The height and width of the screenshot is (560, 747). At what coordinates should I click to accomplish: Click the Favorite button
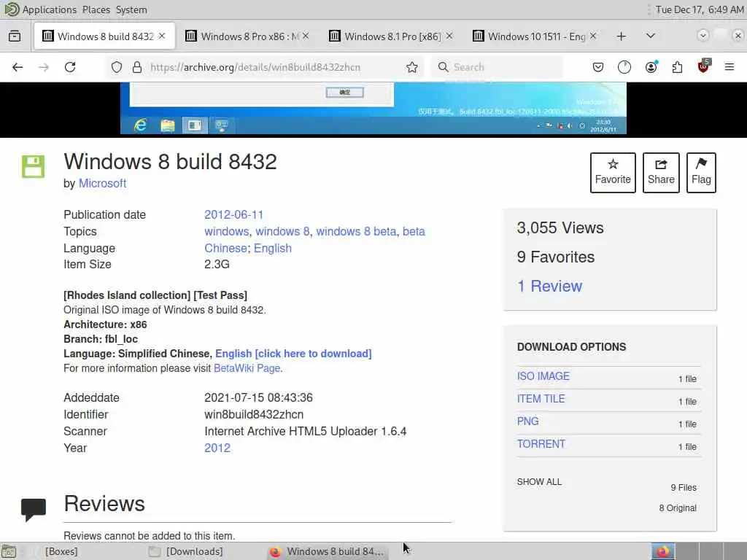[x=613, y=172]
